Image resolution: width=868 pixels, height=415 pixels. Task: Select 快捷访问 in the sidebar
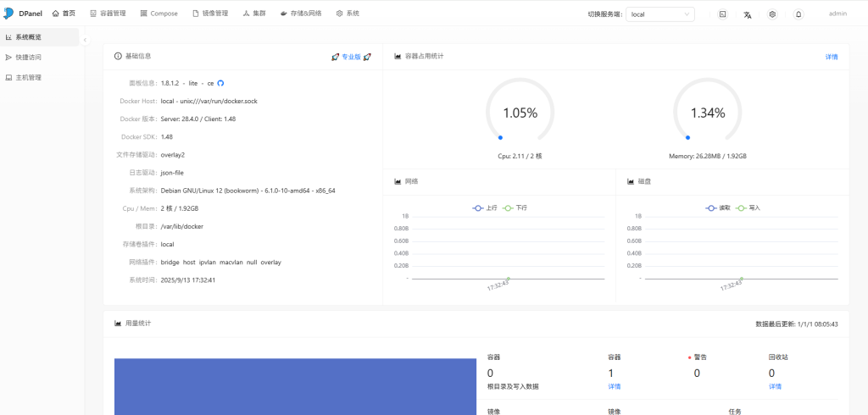(28, 58)
